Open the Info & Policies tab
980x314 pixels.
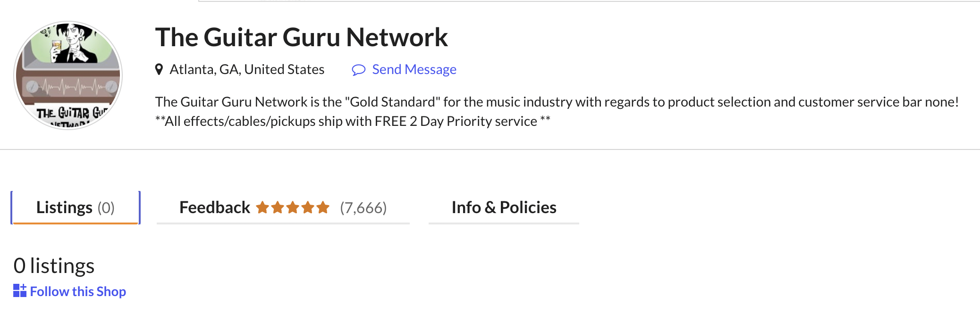[x=504, y=207]
